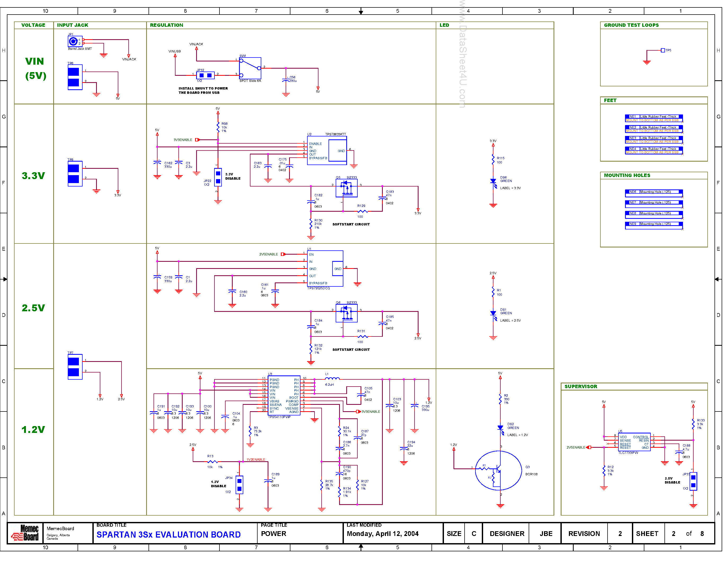Image resolution: width=728 pixels, height=563 pixels.
Task: Select the POWER page title text
Action: coord(274,534)
